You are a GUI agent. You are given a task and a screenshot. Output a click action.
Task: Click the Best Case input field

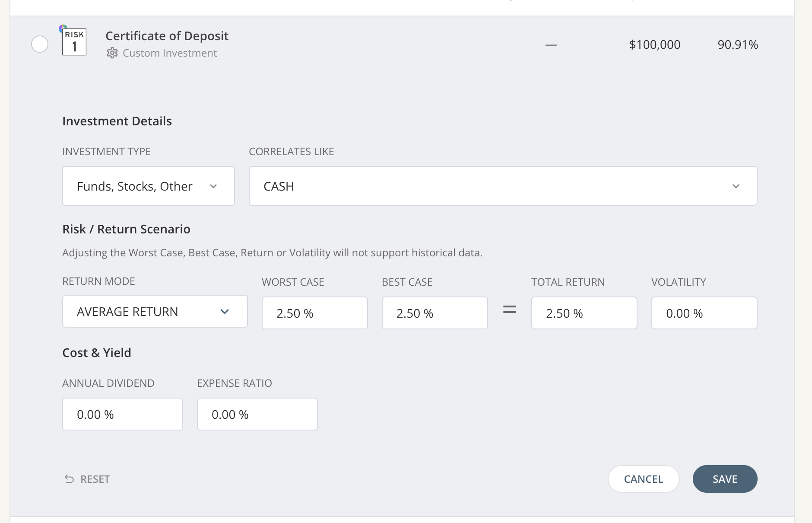tap(435, 313)
